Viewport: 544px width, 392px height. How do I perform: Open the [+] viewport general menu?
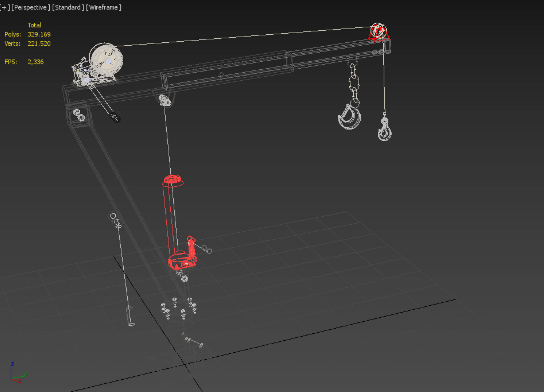click(4, 7)
